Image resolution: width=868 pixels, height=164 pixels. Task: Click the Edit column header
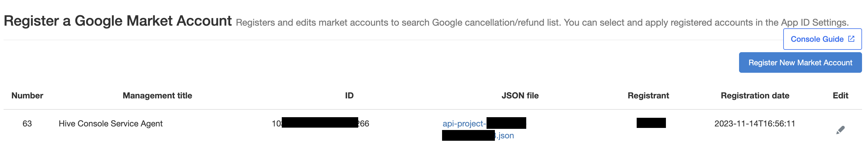click(840, 96)
